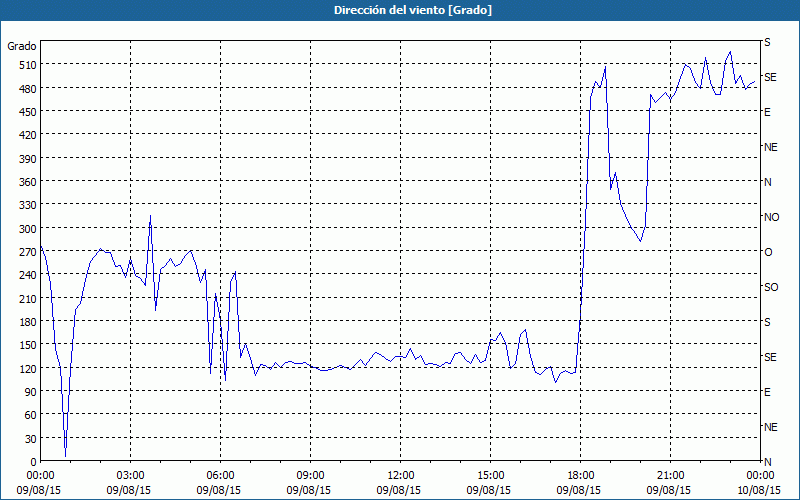
Task: Select the 180 degree axis label
Action: click(x=28, y=322)
